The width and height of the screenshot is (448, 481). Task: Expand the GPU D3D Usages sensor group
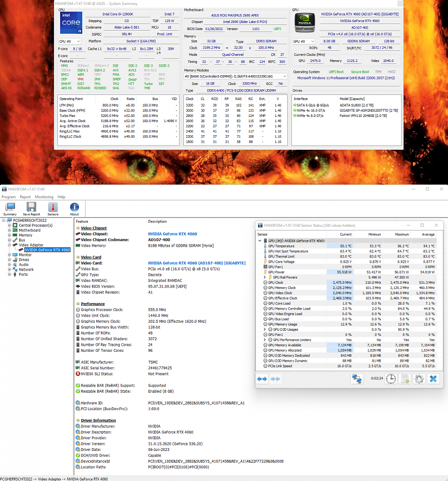265,329
